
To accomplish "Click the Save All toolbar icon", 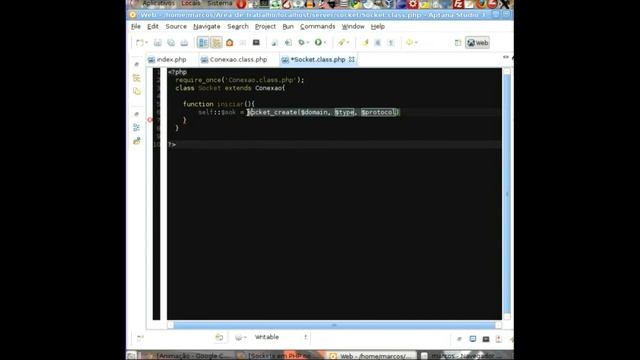I will pyautogui.click(x=171, y=42).
